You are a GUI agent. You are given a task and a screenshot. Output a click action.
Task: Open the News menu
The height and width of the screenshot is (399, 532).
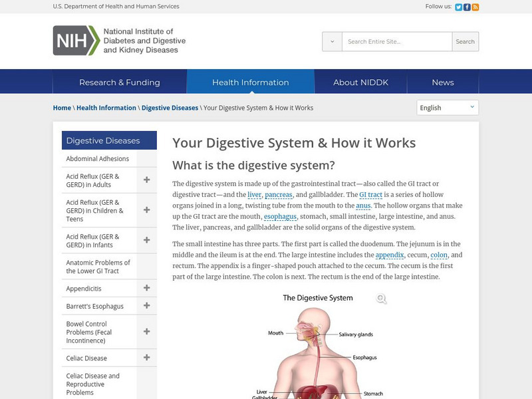(443, 82)
